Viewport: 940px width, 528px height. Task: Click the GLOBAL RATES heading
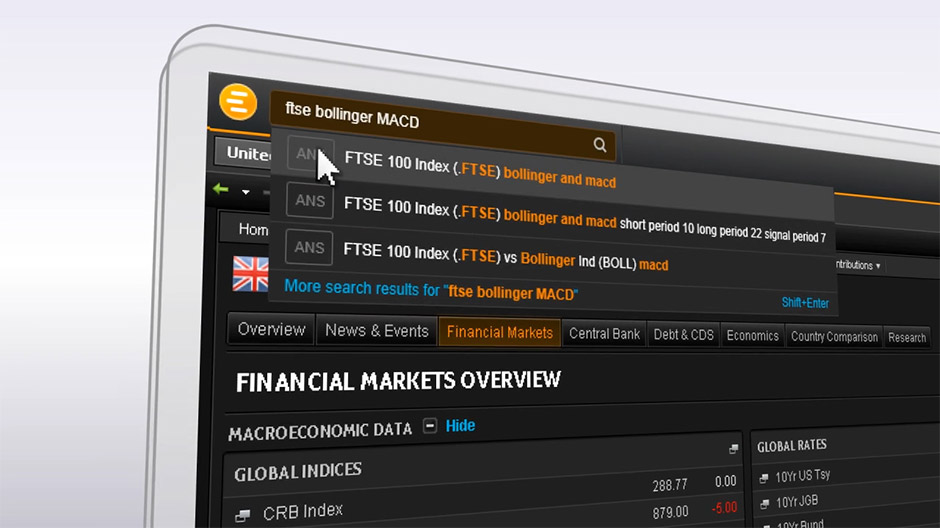(791, 446)
